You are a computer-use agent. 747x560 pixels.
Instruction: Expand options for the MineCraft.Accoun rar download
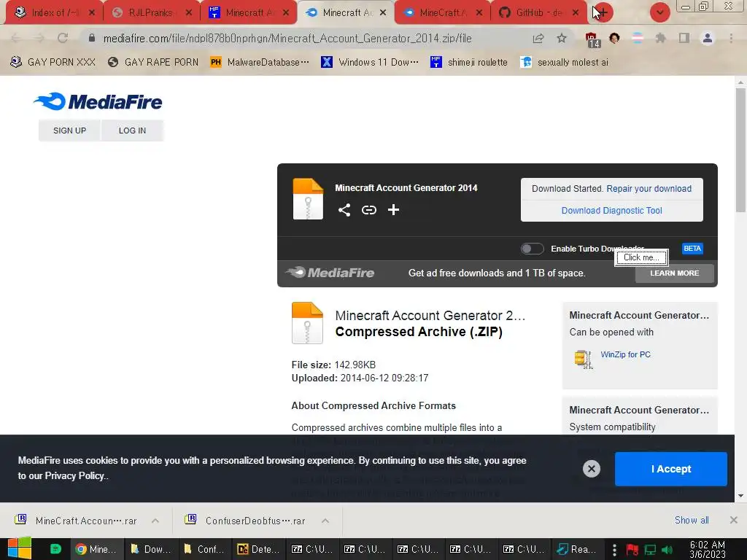(155, 521)
